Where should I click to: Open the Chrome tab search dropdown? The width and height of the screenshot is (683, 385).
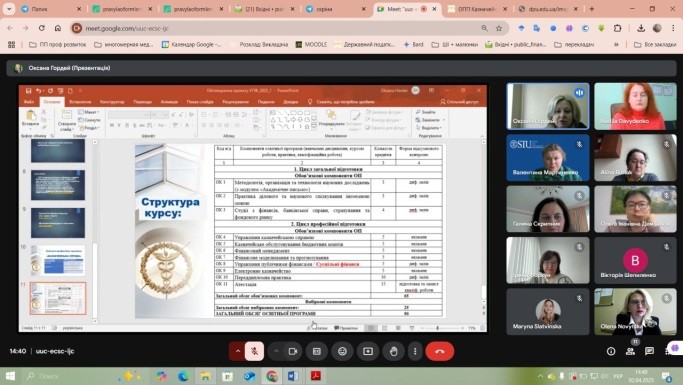9,9
